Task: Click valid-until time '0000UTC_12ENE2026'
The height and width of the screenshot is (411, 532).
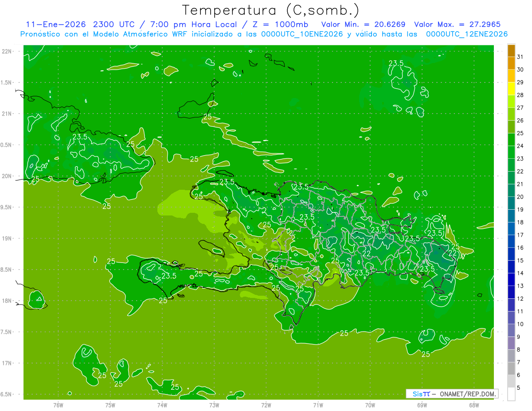Action: point(467,34)
